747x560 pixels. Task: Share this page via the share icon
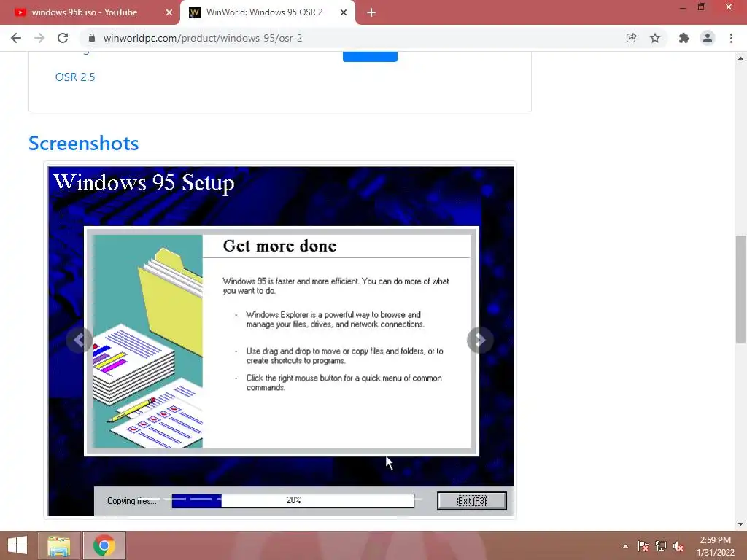pos(631,38)
